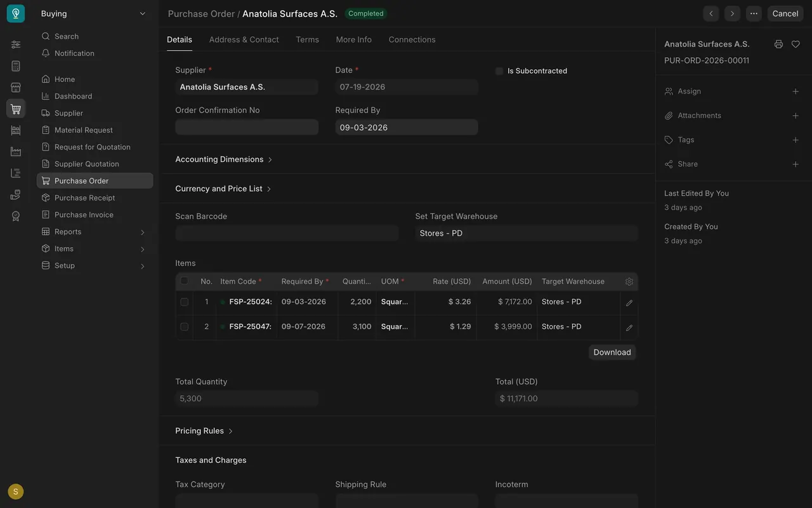Expand the Reports sidebar group
812x508 pixels.
pyautogui.click(x=95, y=232)
